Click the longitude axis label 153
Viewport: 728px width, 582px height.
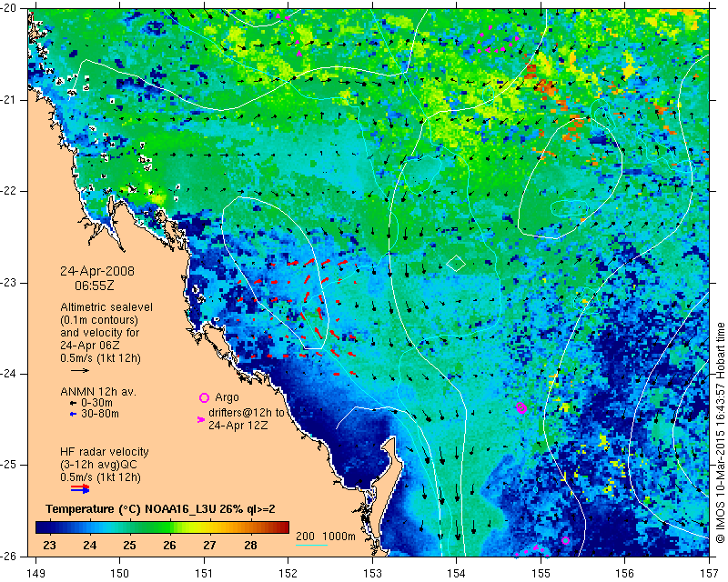tap(372, 574)
